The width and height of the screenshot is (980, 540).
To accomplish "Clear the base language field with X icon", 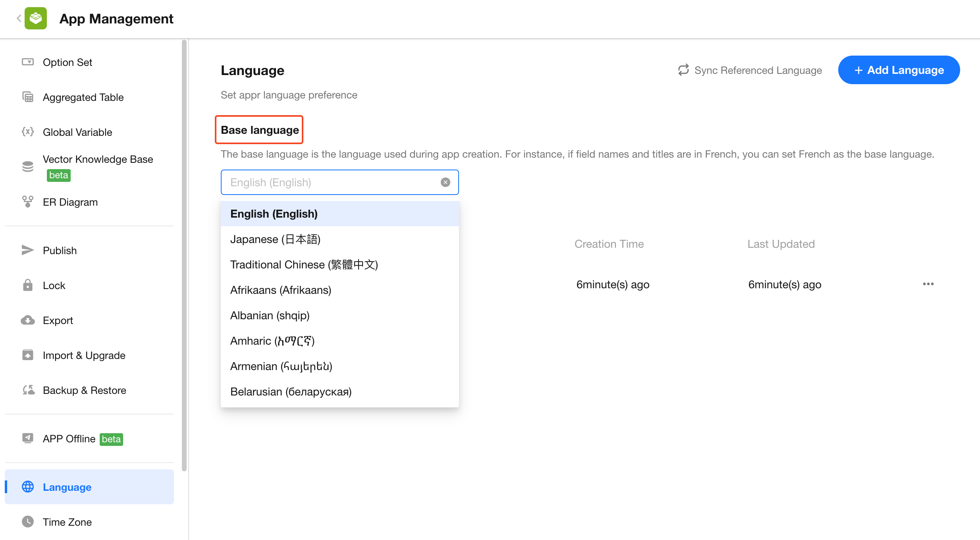I will [445, 182].
